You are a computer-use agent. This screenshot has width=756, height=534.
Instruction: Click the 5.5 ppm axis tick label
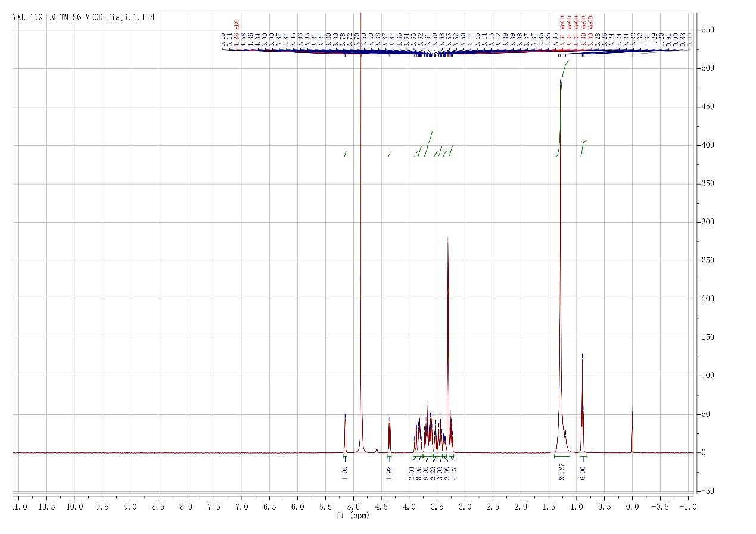coord(325,507)
